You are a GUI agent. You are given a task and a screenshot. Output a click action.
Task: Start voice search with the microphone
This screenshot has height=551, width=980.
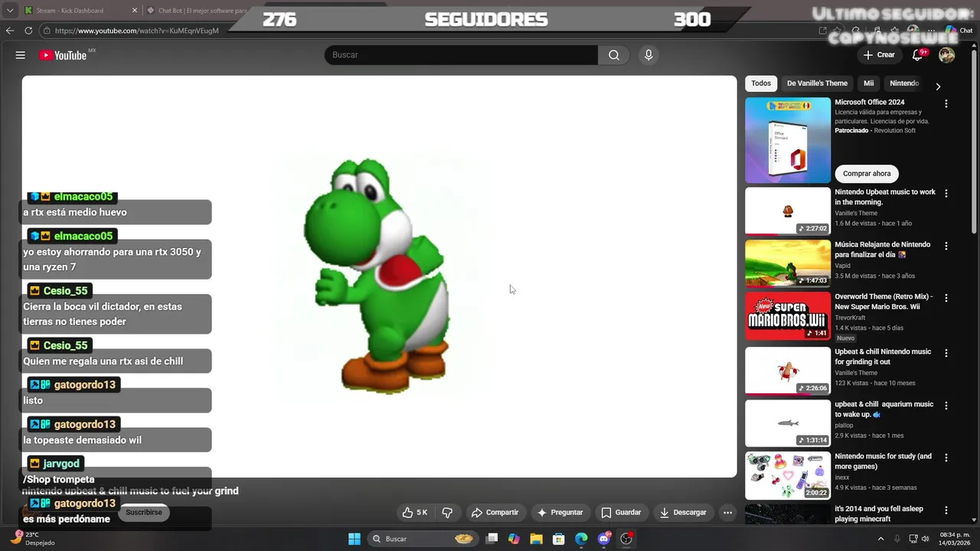coord(648,55)
